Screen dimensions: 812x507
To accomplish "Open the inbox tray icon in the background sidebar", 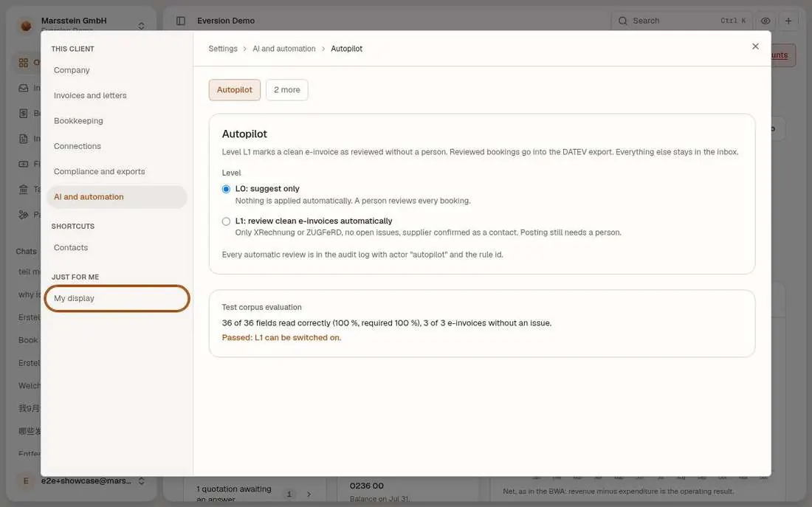I will [24, 88].
